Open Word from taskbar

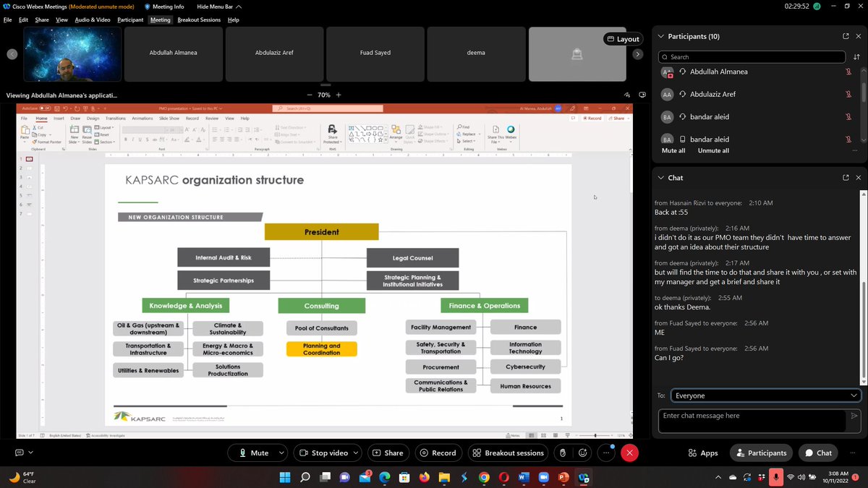(524, 477)
